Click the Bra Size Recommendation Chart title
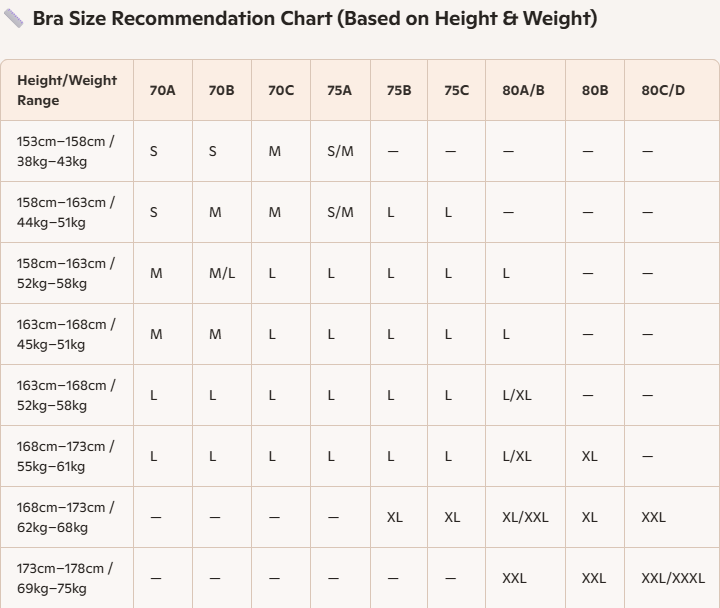The width and height of the screenshot is (720, 608). tap(315, 19)
